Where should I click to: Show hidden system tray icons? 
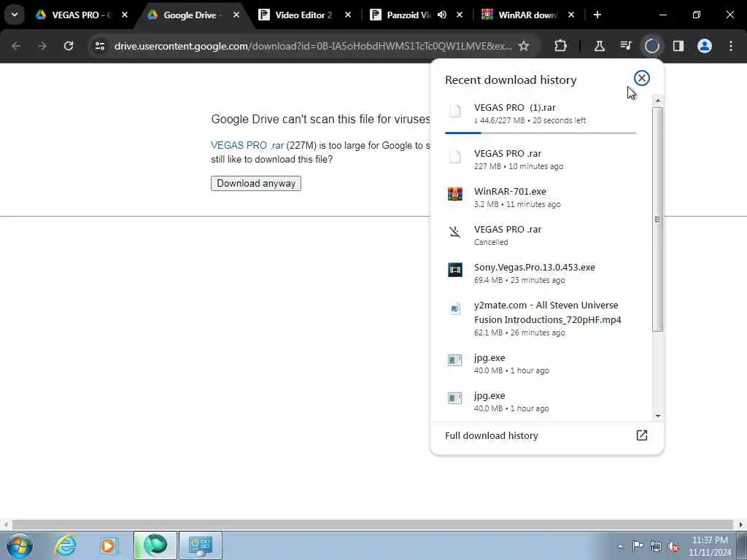click(620, 546)
